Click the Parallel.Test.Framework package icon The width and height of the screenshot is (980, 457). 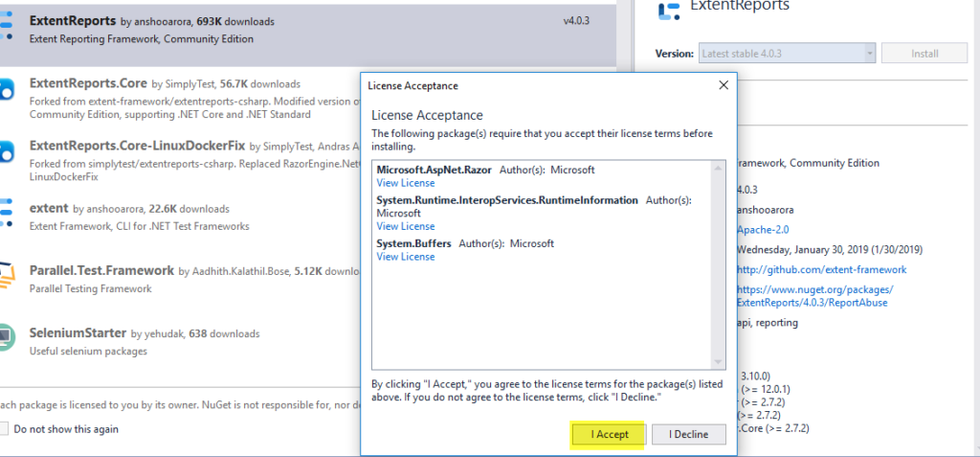click(7, 275)
